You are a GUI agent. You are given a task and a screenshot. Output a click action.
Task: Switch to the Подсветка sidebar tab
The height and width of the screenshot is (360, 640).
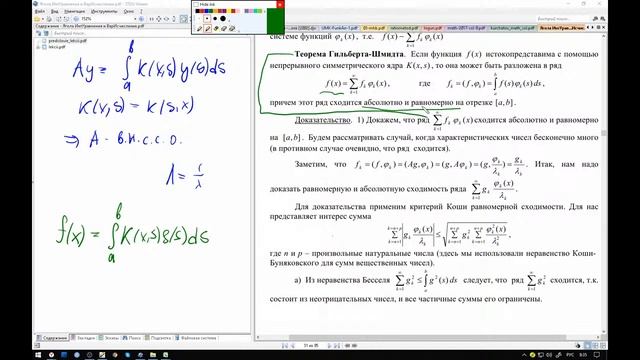[158, 338]
